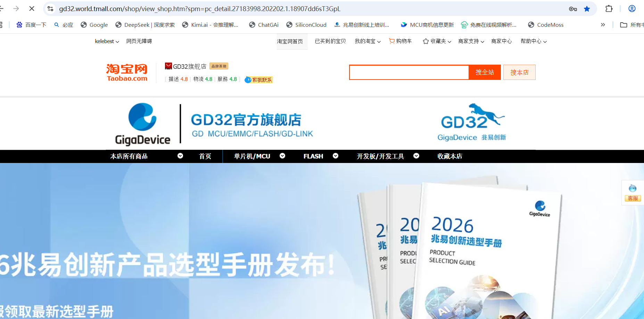Expand the kelebest account dropdown
The height and width of the screenshot is (319, 644).
107,41
